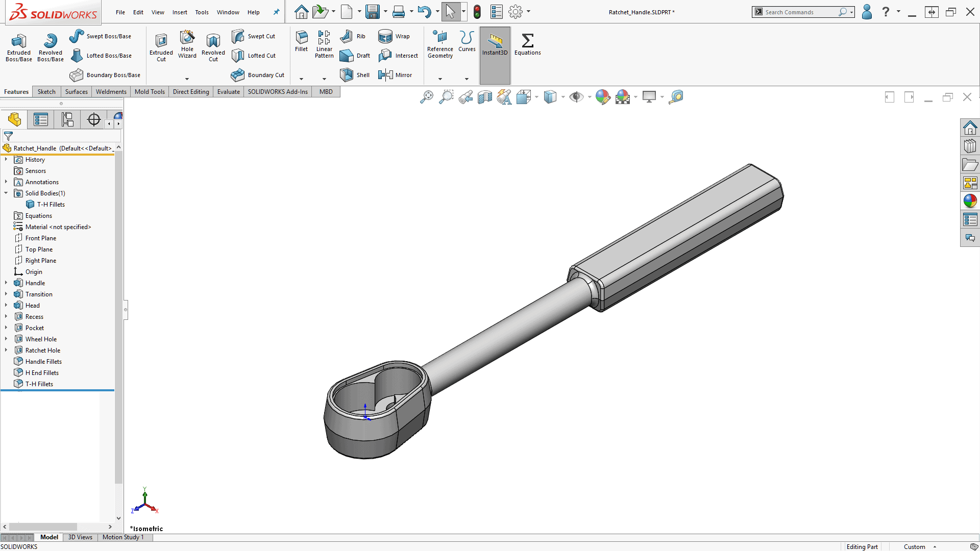The height and width of the screenshot is (551, 980).
Task: Select the Mirror feature tool
Action: tap(395, 75)
